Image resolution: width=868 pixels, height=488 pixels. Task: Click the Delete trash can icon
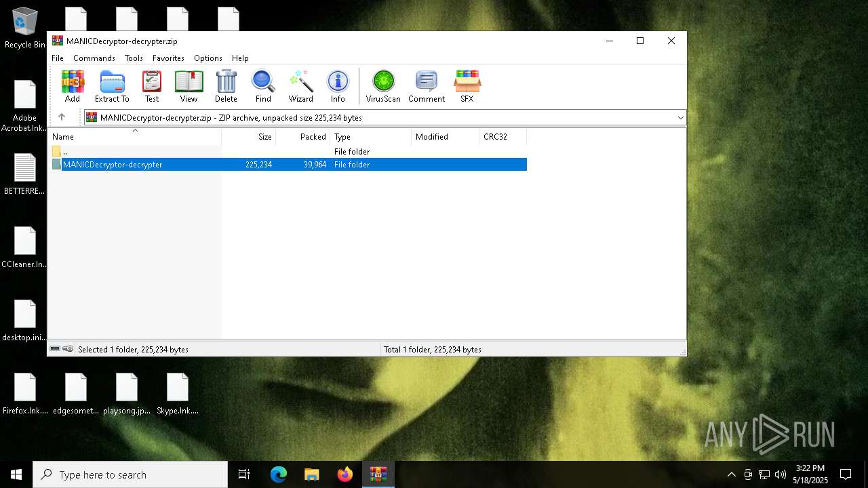[x=226, y=86]
